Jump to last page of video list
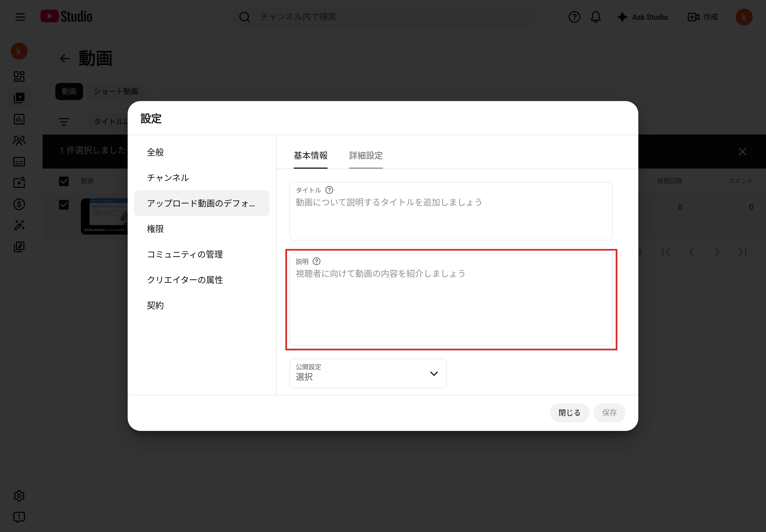 (x=742, y=252)
